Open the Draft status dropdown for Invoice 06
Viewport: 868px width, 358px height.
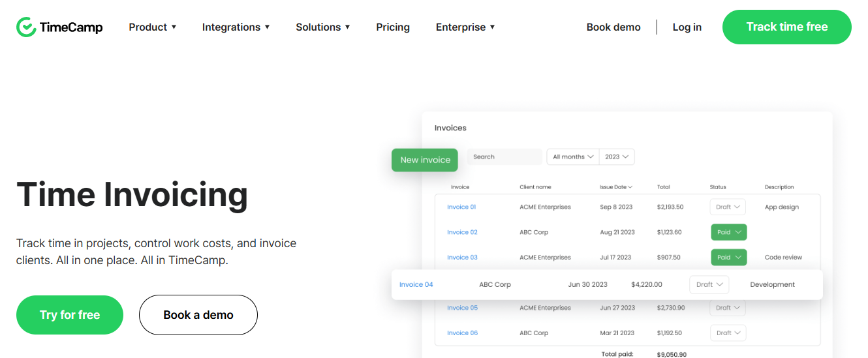[728, 333]
